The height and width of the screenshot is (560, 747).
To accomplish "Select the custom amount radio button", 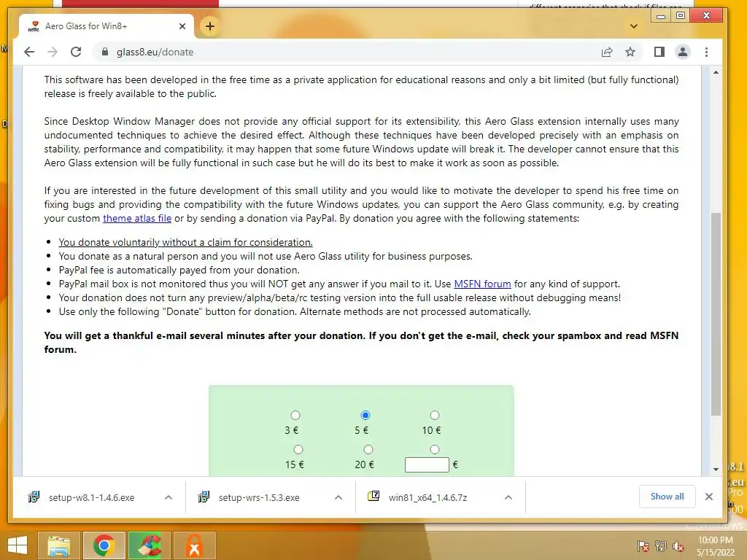I will coord(435,449).
